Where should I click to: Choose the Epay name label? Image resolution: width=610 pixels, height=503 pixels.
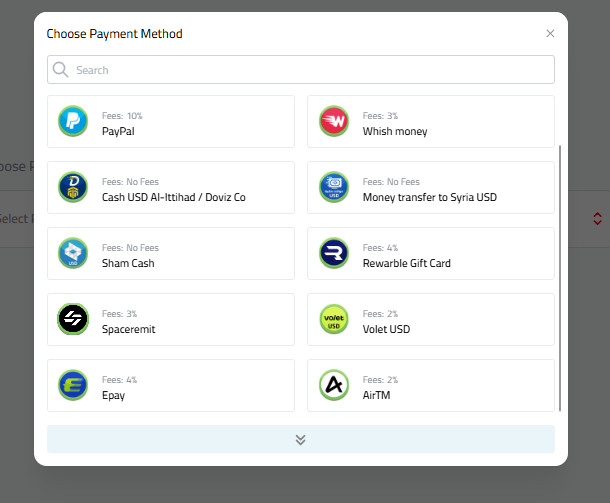click(x=113, y=396)
